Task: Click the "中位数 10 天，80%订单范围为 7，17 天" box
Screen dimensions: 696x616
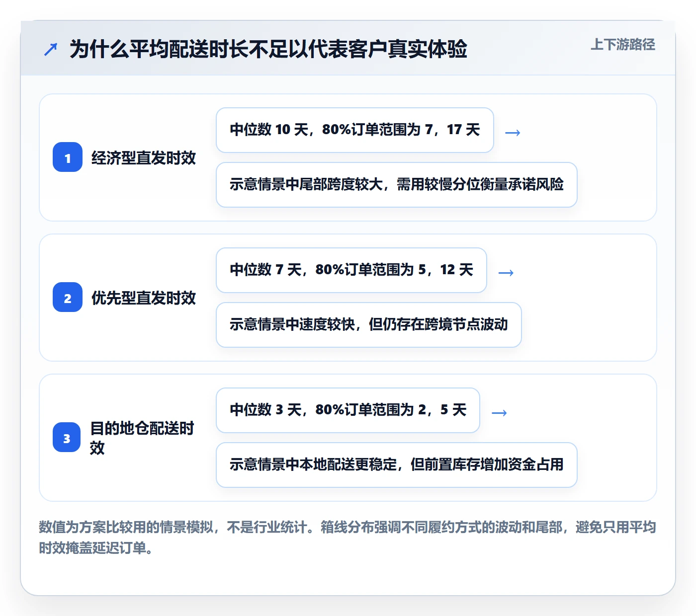Action: tap(355, 130)
